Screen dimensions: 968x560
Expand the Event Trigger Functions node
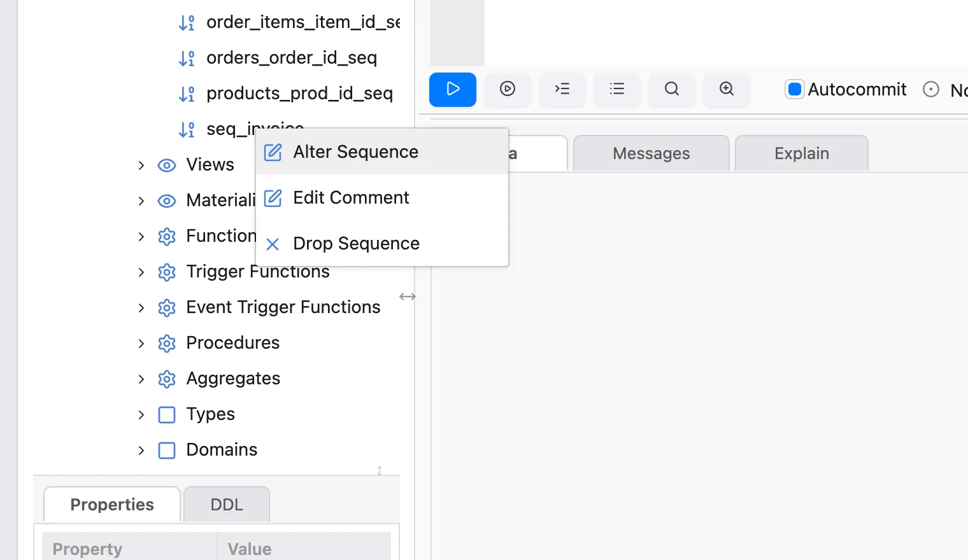(x=141, y=308)
